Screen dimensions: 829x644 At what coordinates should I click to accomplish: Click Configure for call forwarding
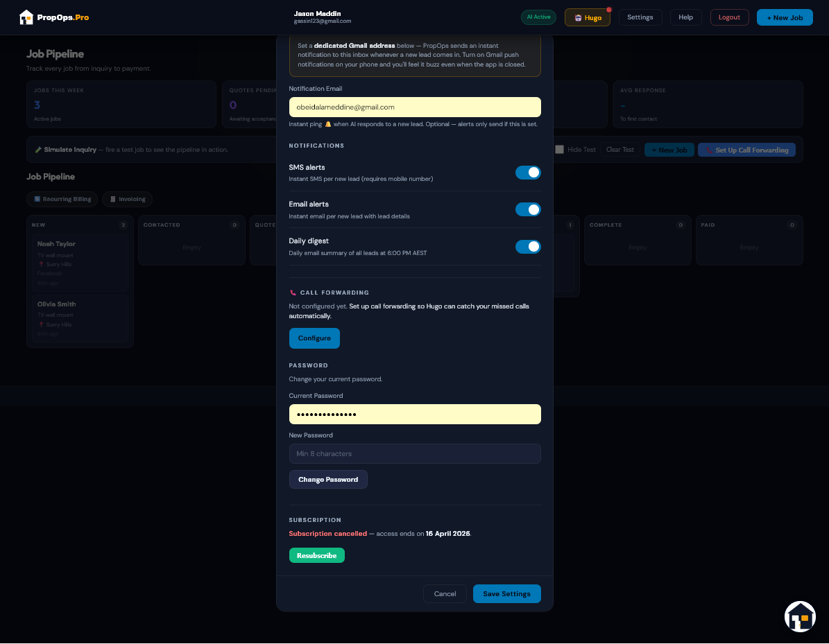pyautogui.click(x=314, y=338)
